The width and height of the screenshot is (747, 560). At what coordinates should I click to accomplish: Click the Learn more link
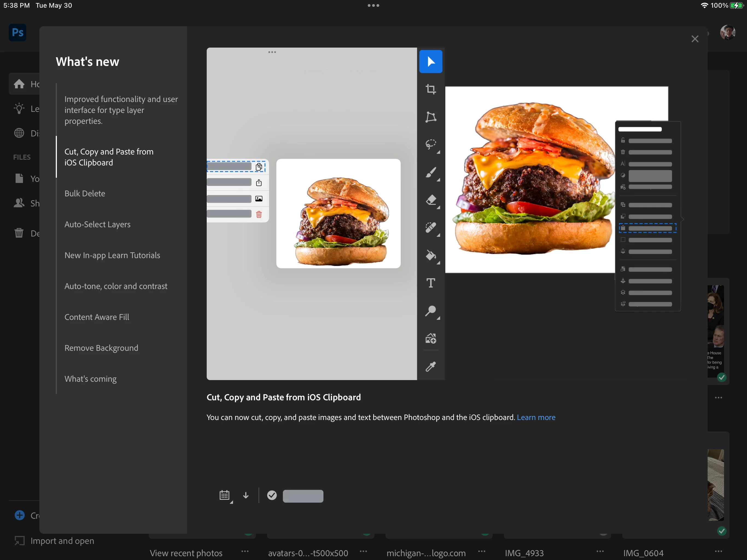coord(536,417)
